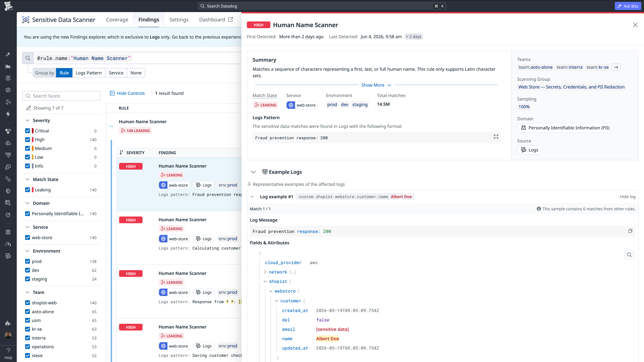The image size is (644, 362).
Task: Click the sparkle icon at the sidebar top
Action: coord(8,54)
